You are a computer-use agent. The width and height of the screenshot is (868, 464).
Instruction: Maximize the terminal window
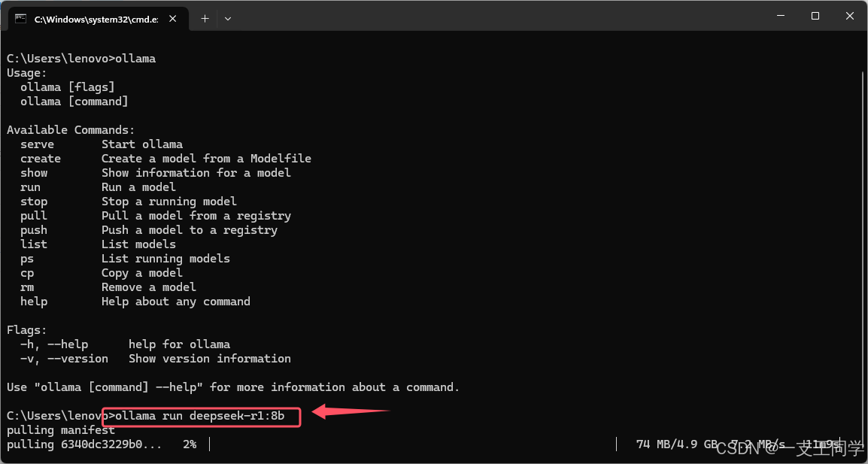tap(815, 17)
